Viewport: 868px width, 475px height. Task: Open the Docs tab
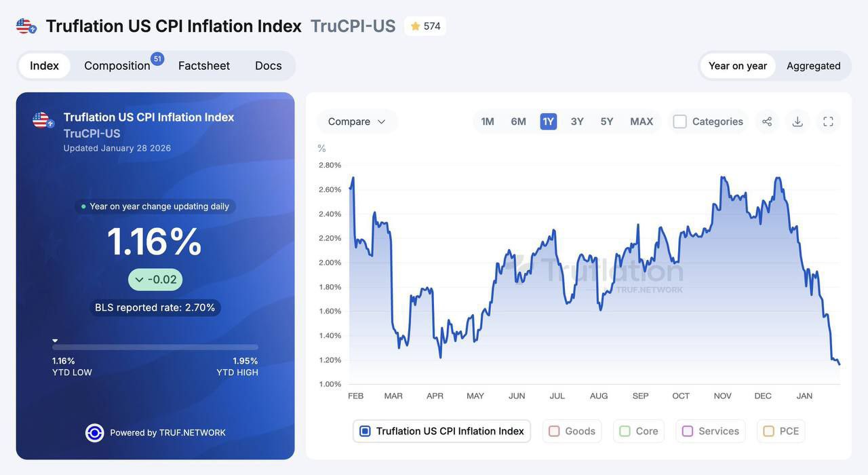(x=269, y=66)
